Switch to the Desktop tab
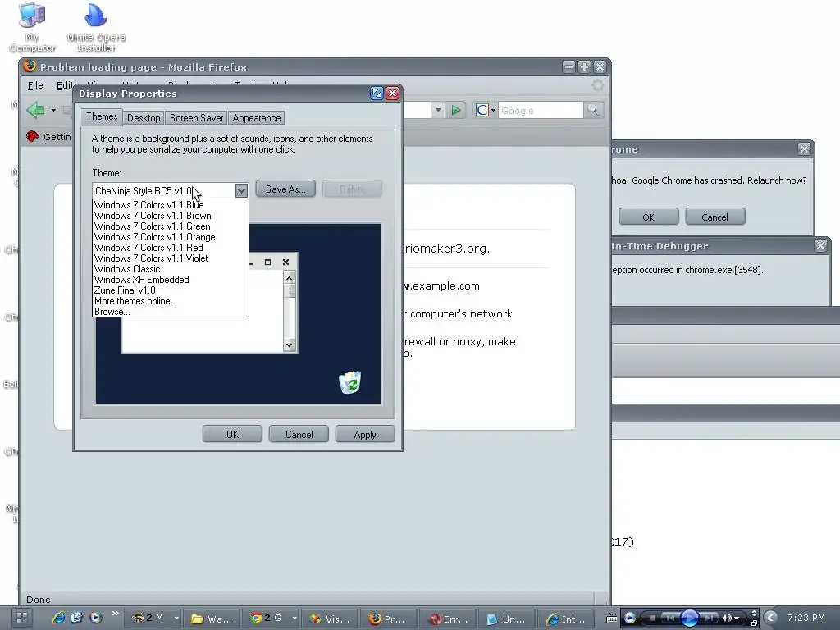The image size is (840, 630). 144,118
